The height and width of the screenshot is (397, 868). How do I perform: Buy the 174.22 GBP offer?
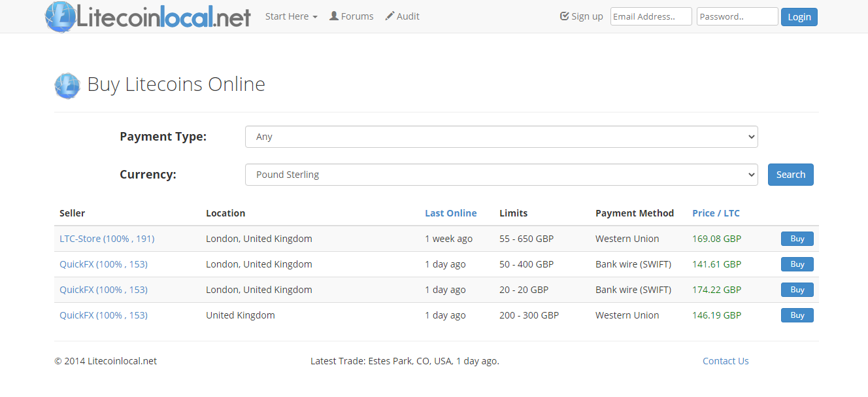pos(797,290)
